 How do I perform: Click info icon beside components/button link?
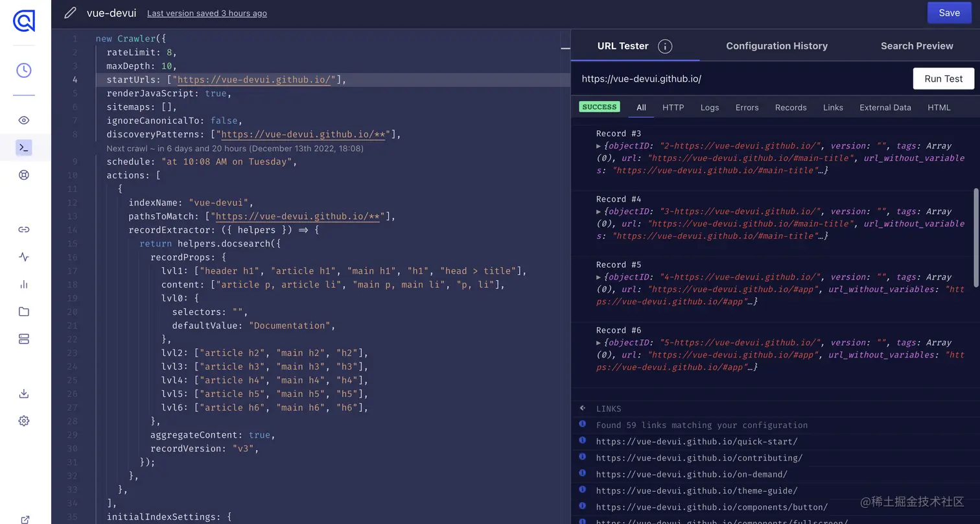tap(583, 506)
